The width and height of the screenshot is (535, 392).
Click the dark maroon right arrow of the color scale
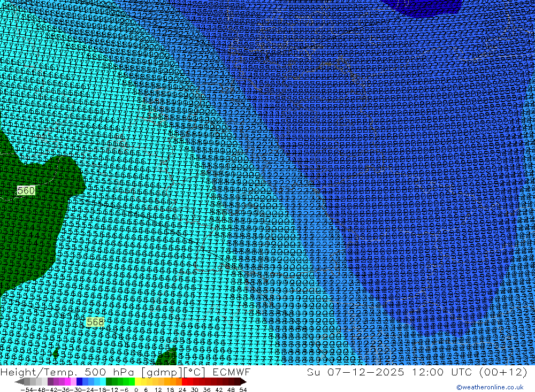pyautogui.click(x=243, y=381)
